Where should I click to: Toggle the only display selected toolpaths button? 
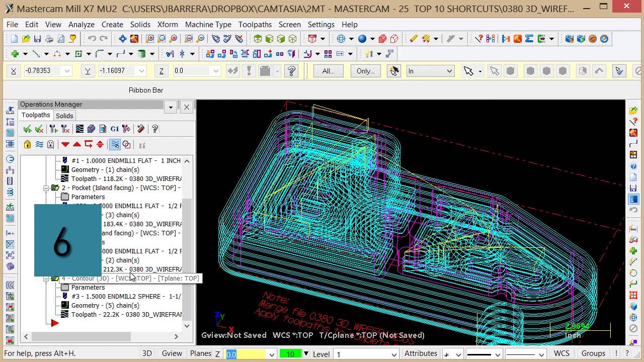pos(115,145)
